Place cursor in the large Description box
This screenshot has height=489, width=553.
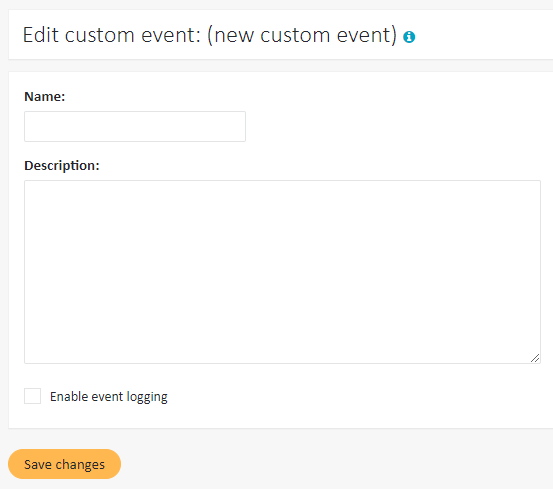[x=282, y=272]
